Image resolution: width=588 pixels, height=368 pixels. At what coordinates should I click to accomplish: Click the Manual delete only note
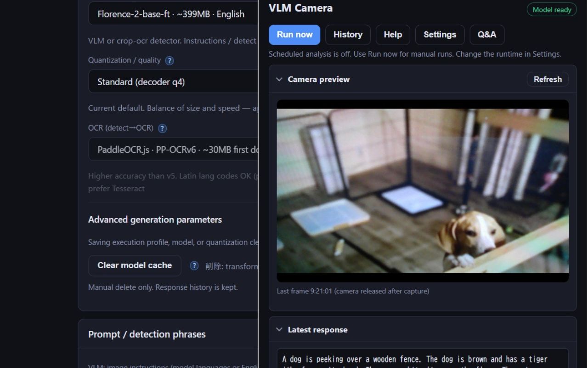[x=163, y=287]
